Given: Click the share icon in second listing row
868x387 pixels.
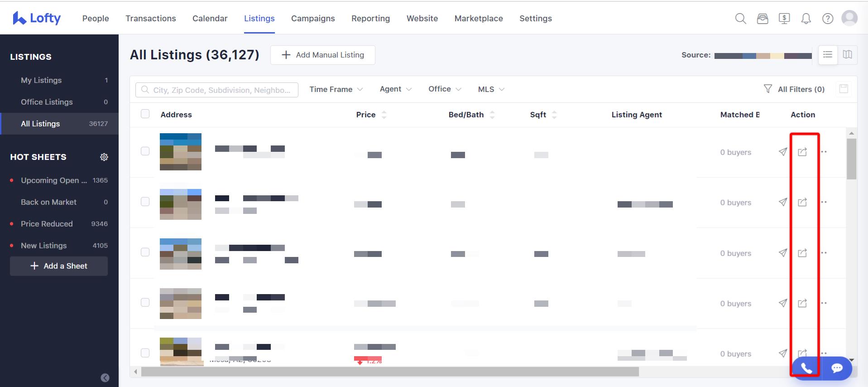Looking at the screenshot, I should pos(802,202).
